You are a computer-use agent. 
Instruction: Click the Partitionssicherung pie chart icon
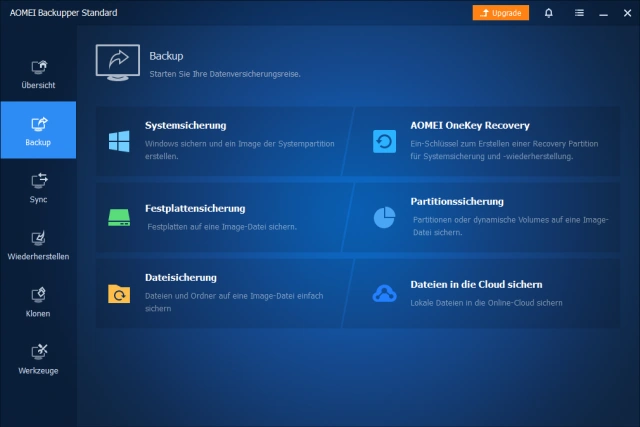tap(384, 217)
